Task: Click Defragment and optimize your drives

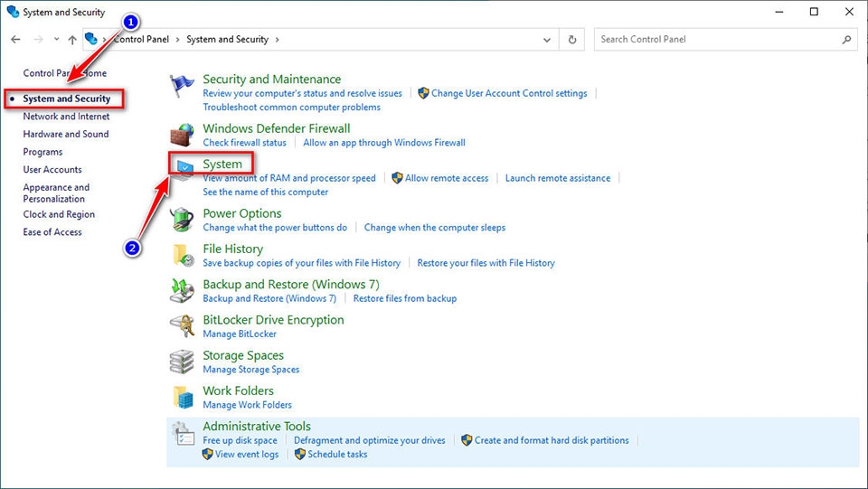Action: coord(370,440)
